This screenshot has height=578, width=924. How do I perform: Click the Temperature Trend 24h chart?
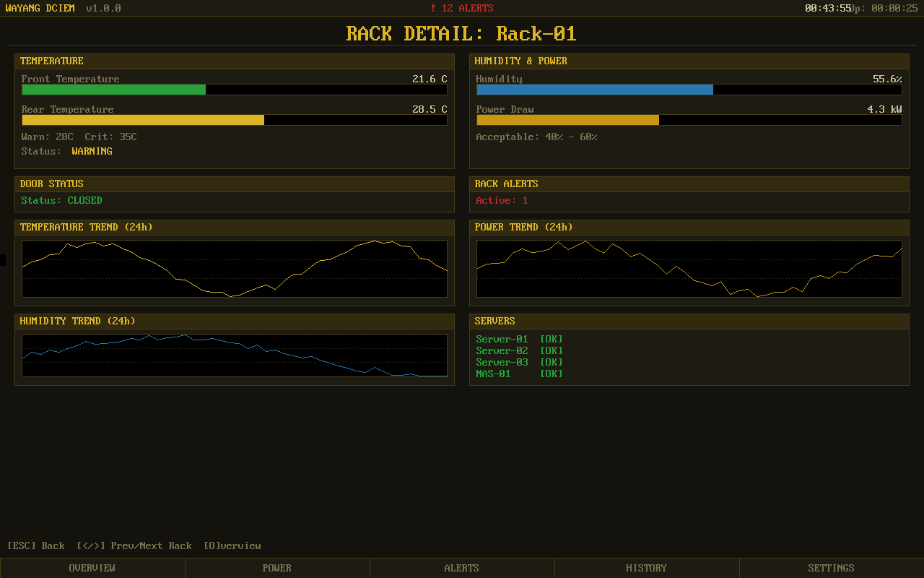pyautogui.click(x=235, y=269)
